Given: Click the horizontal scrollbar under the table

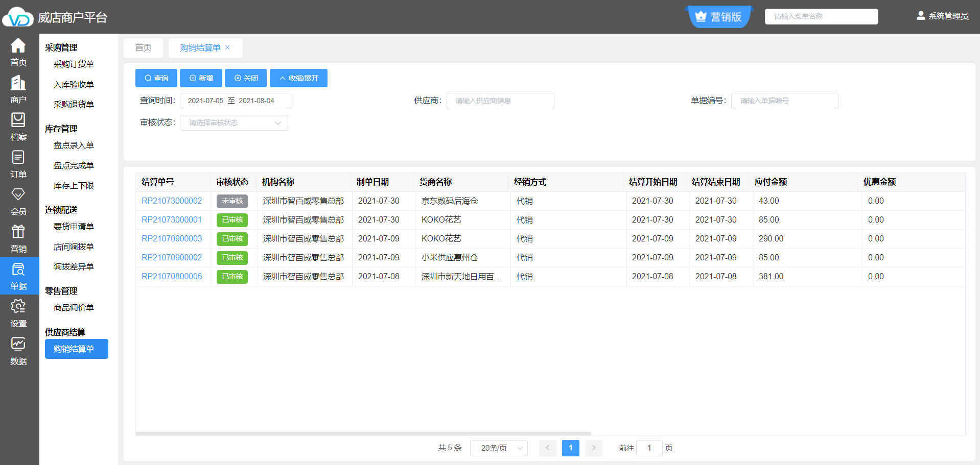Looking at the screenshot, I should [363, 433].
